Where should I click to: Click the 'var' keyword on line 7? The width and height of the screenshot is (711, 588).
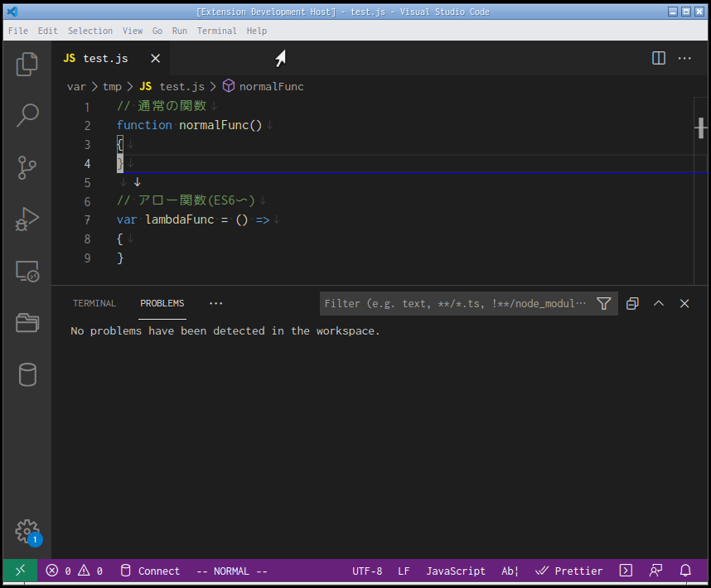127,219
